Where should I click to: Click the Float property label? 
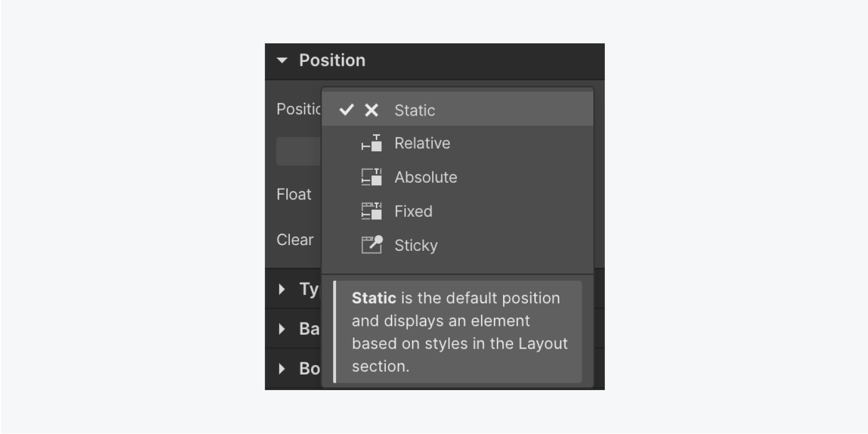pos(294,194)
